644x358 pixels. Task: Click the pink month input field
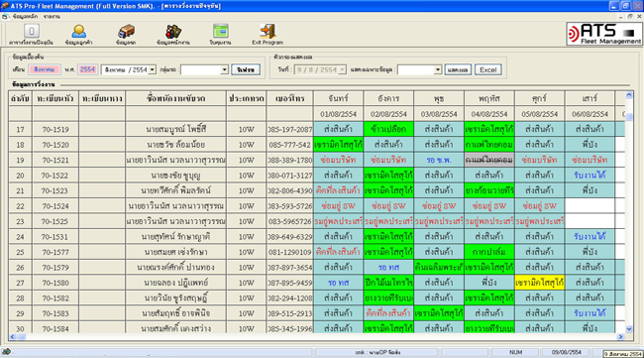pos(45,69)
